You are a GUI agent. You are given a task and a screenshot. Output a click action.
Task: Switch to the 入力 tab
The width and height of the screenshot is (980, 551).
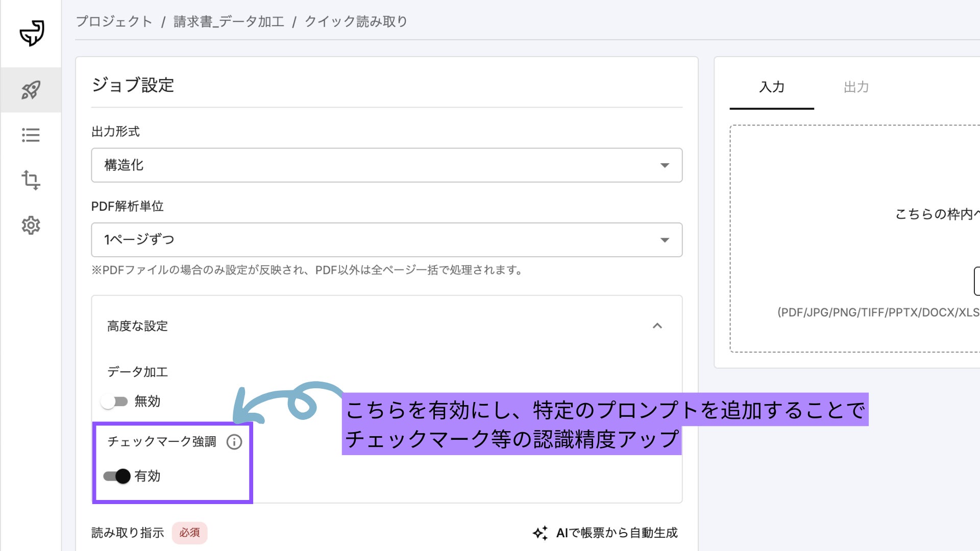coord(771,87)
